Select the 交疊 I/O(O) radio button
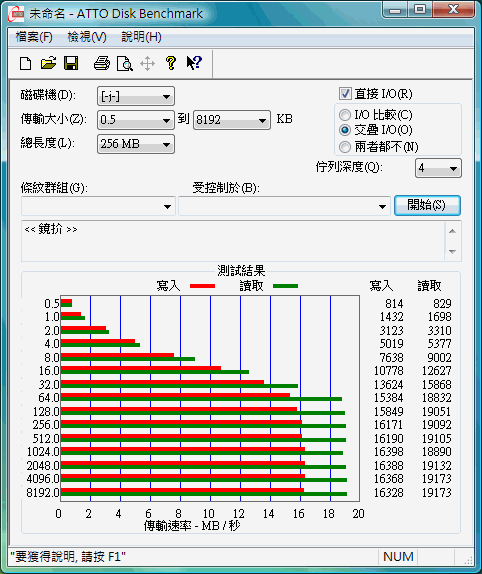This screenshot has height=574, width=482. tap(345, 130)
